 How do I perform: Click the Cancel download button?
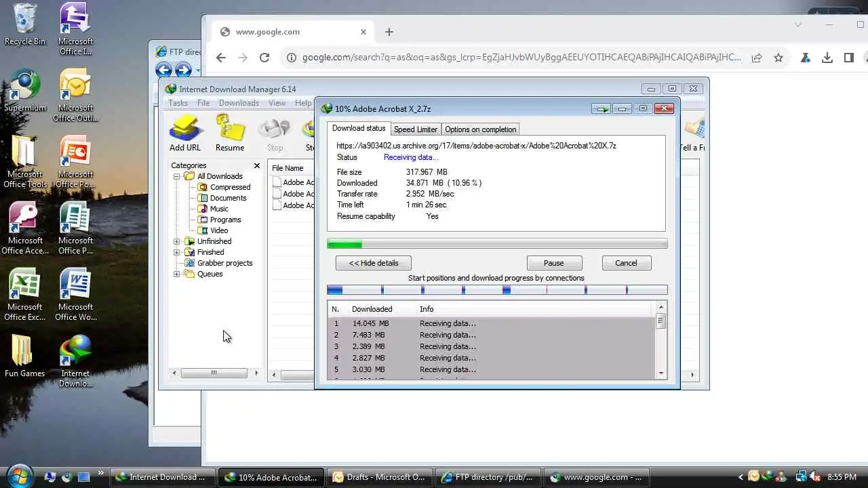[626, 263]
